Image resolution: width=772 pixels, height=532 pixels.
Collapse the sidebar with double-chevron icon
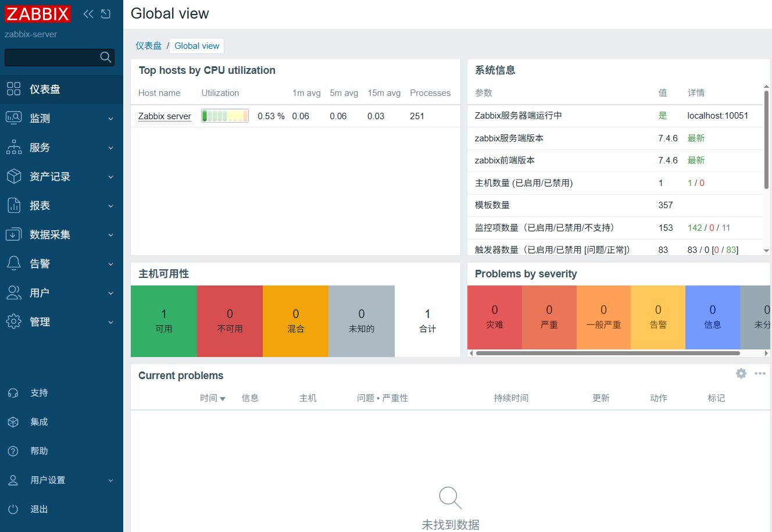pyautogui.click(x=88, y=14)
